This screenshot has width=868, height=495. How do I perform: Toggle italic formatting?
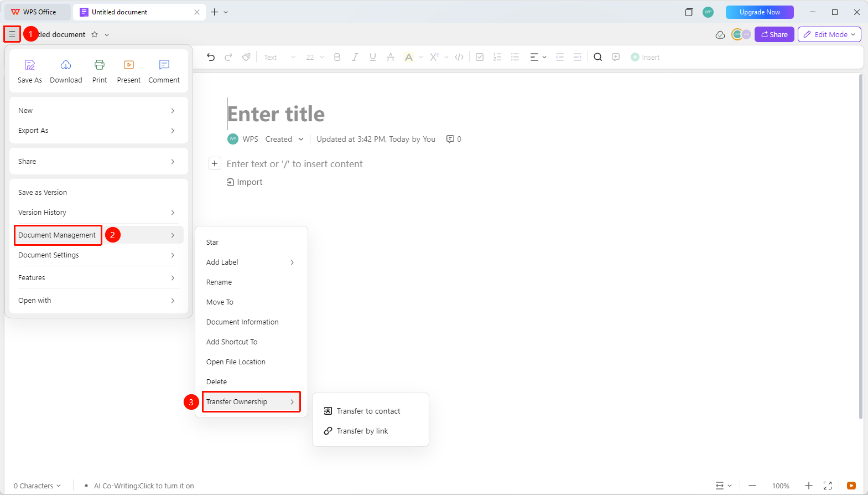(355, 57)
